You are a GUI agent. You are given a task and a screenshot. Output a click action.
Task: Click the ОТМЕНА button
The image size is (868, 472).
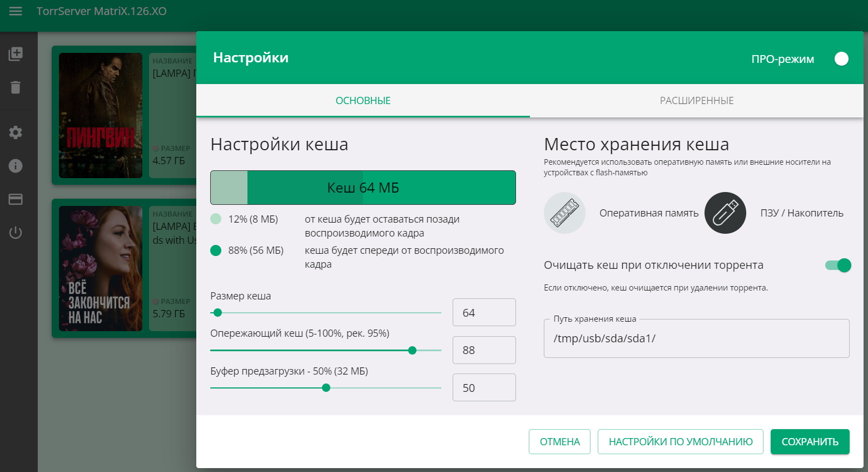pos(559,442)
